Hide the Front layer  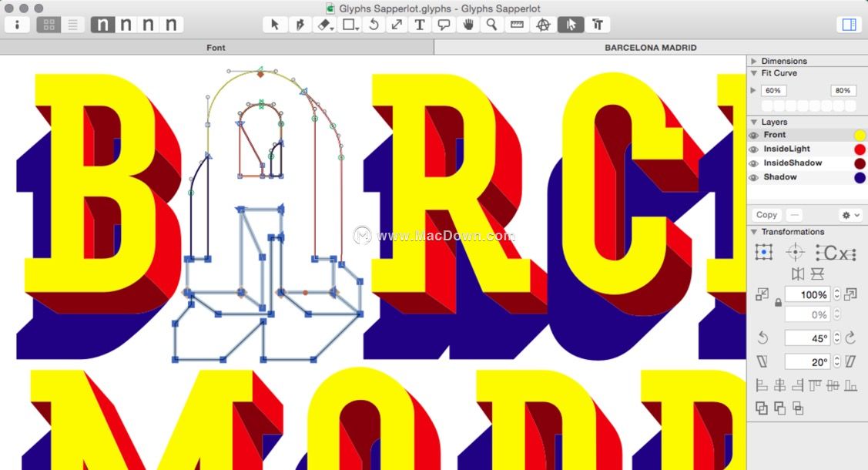coord(752,135)
